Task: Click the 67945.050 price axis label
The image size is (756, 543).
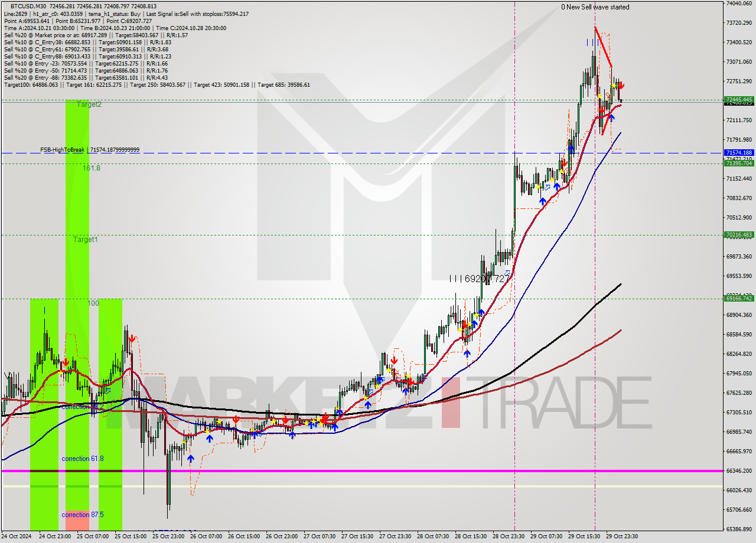Action: (739, 374)
